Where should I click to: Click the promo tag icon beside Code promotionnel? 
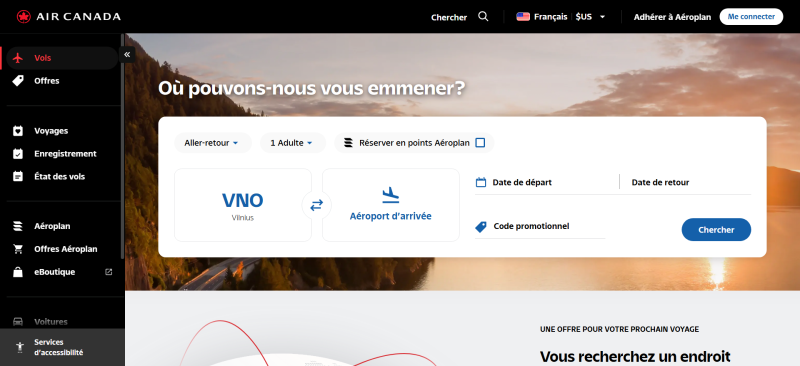[x=481, y=227]
